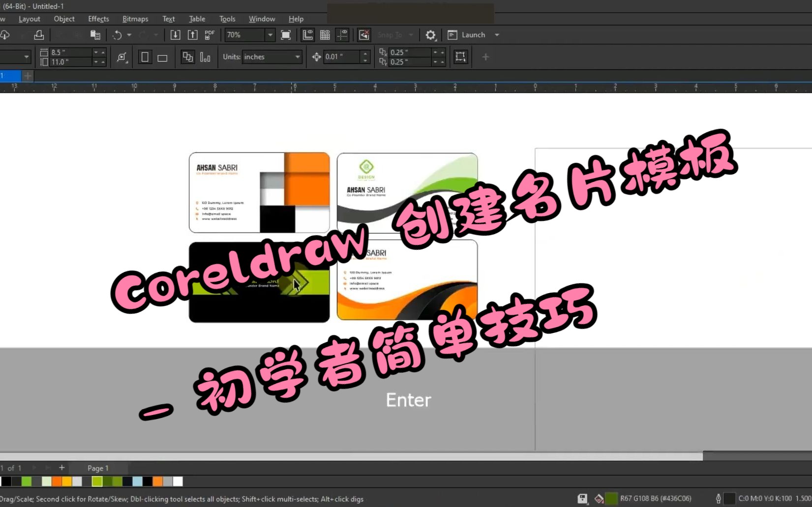Viewport: 812px width, 507px height.
Task: Click the page height 11.0 field
Action: click(70, 62)
